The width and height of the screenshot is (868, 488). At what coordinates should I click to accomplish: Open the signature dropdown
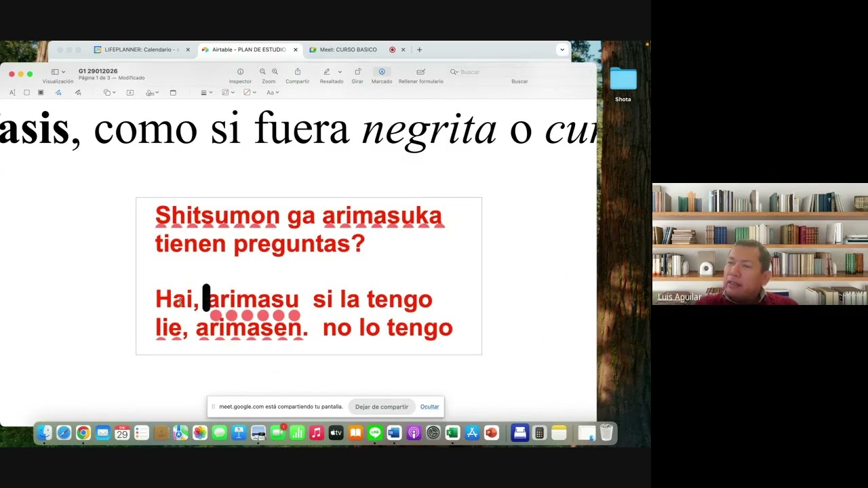[x=153, y=92]
